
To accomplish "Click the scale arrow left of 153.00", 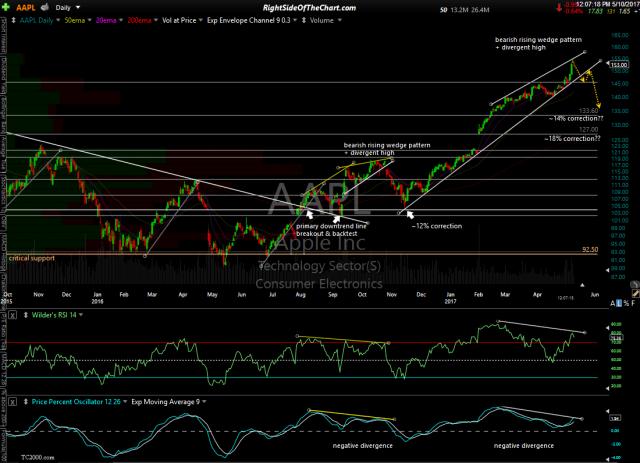I will [x=607, y=63].
